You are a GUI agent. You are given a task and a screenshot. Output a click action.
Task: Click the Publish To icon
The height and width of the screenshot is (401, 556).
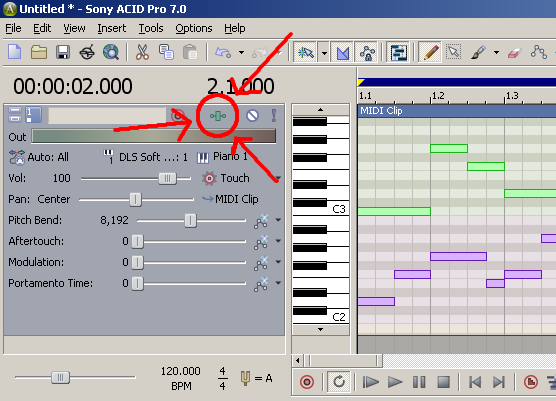tap(87, 52)
